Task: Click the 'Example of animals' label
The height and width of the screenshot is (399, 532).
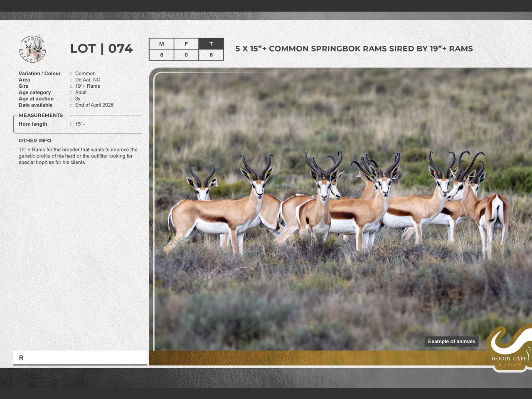Action: [451, 342]
